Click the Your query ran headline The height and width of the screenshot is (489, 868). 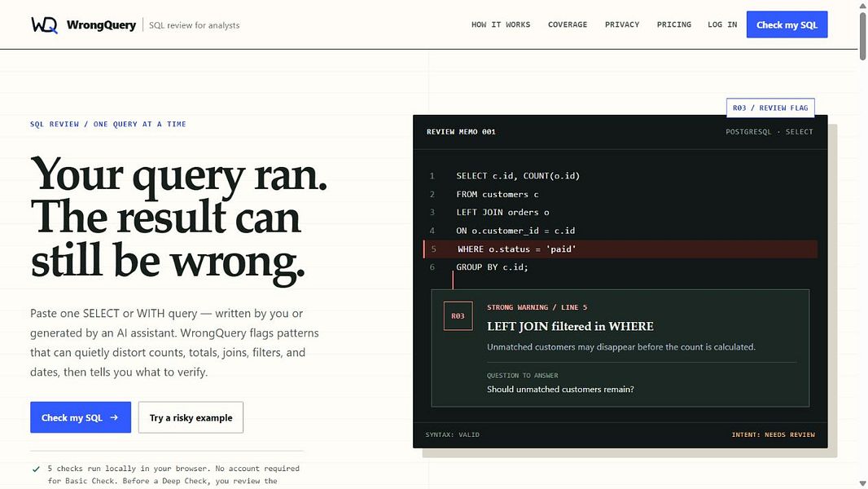179,174
